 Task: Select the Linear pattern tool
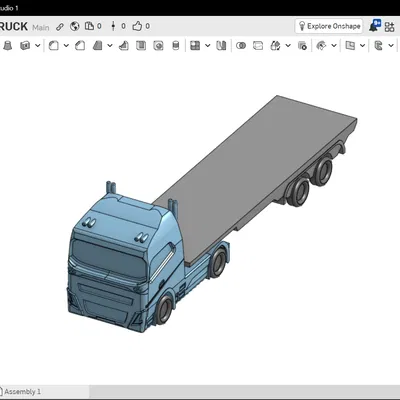coord(195,45)
